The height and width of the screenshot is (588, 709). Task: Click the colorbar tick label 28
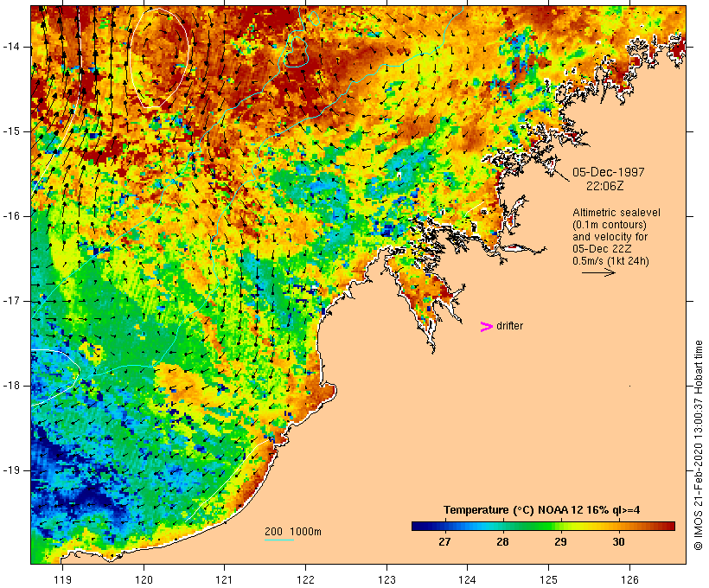coord(502,541)
